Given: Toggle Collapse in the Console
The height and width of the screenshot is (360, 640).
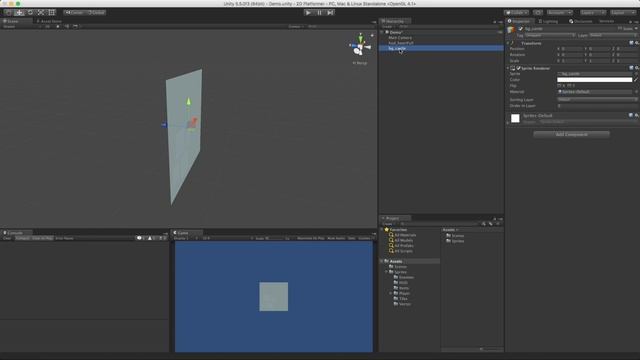Looking at the screenshot, I should [22, 238].
